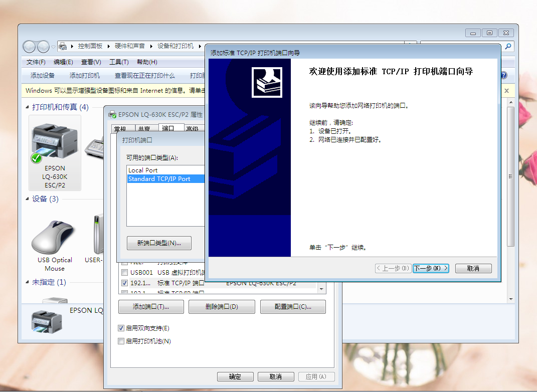
Task: Cancel the TCP/IP printer port wizard
Action: pyautogui.click(x=473, y=268)
